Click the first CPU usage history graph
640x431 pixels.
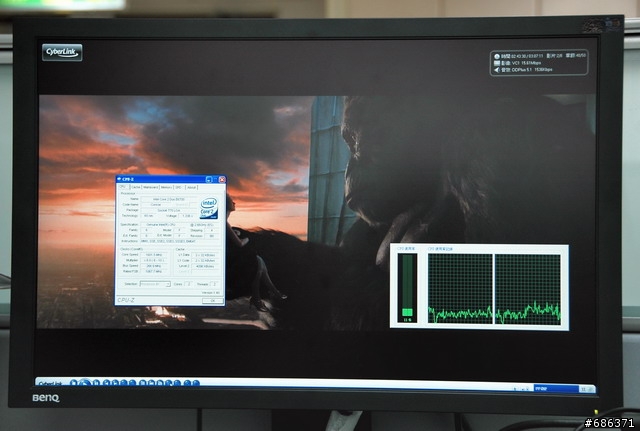(460, 289)
